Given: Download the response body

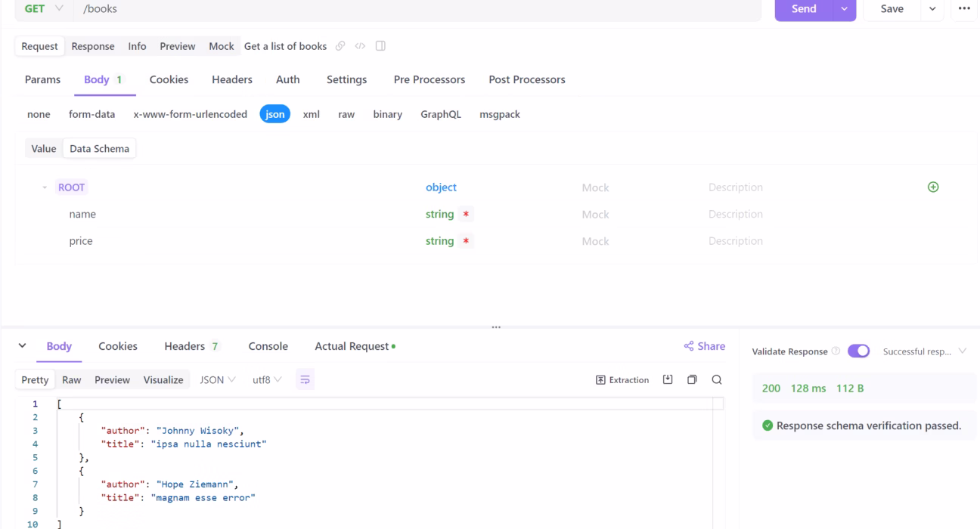Looking at the screenshot, I should pyautogui.click(x=668, y=379).
